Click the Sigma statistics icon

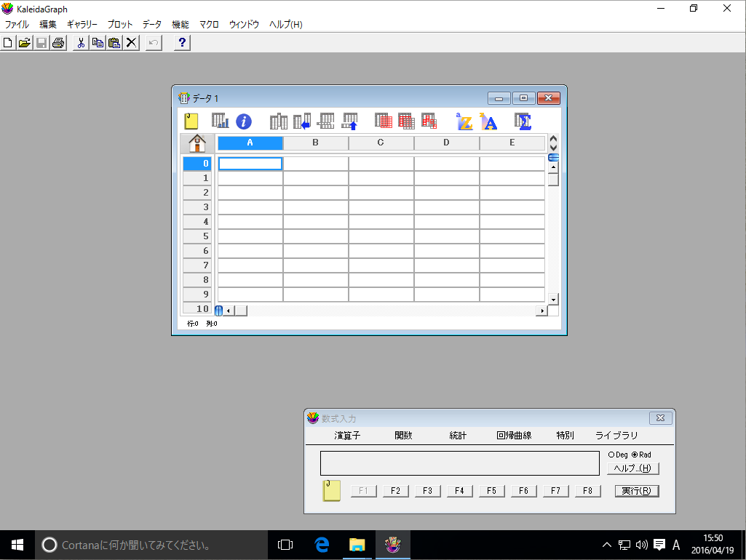[x=523, y=121]
